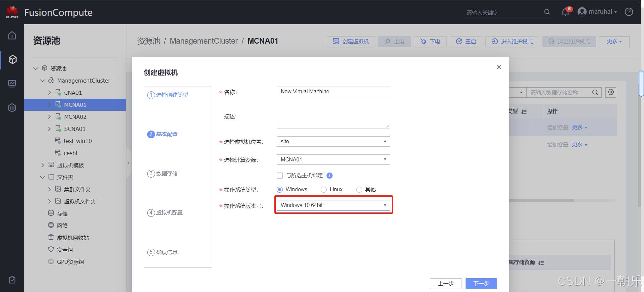This screenshot has width=644, height=292.
Task: Open the help question mark icon
Action: (629, 12)
